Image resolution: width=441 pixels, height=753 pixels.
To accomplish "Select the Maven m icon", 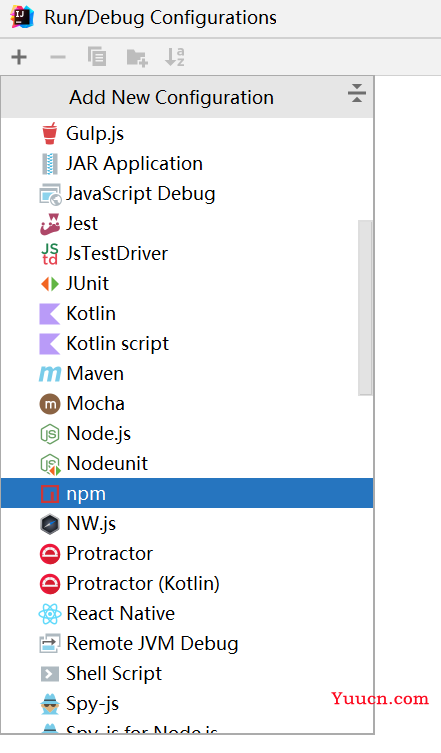I will point(50,374).
